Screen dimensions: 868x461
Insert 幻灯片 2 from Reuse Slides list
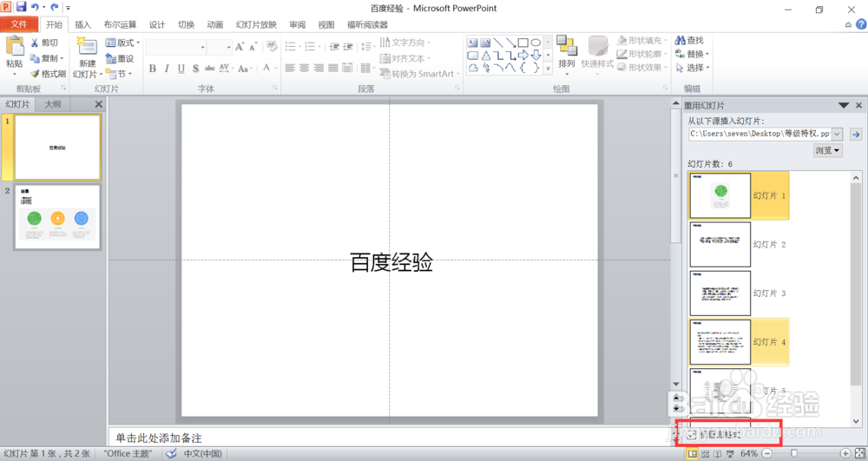739,244
